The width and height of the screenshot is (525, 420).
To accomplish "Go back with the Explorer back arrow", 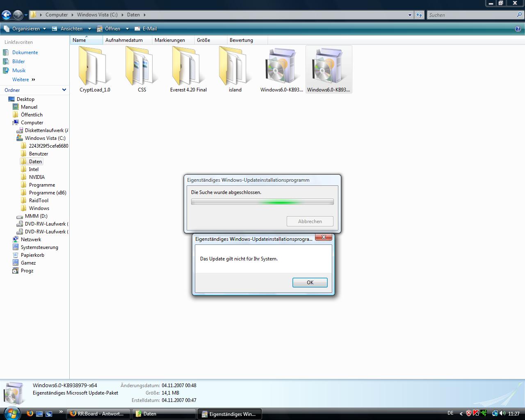I will 6,15.
